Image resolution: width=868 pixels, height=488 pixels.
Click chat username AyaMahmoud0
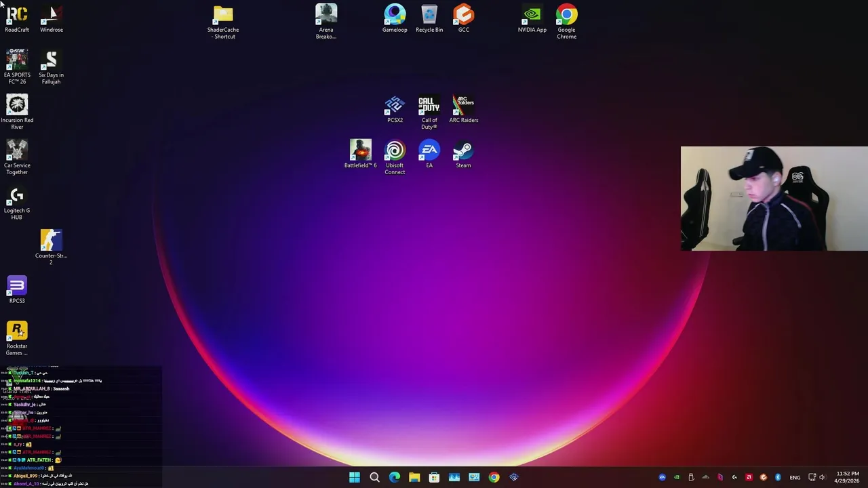[x=29, y=468]
